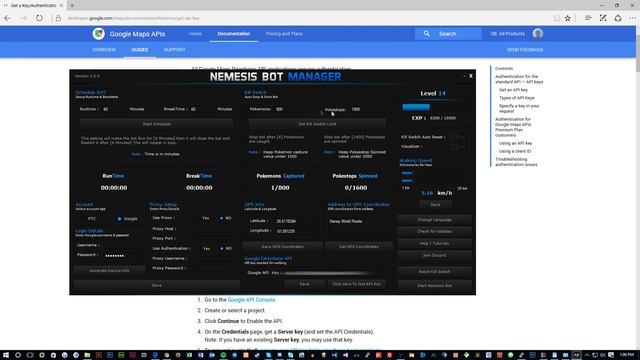
Task: Open the Home tab of Google Maps APIs
Action: (x=195, y=34)
